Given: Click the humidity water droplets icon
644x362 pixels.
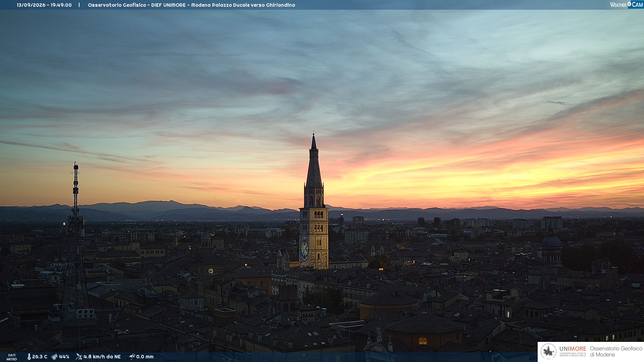Looking at the screenshot, I should click(x=54, y=357).
